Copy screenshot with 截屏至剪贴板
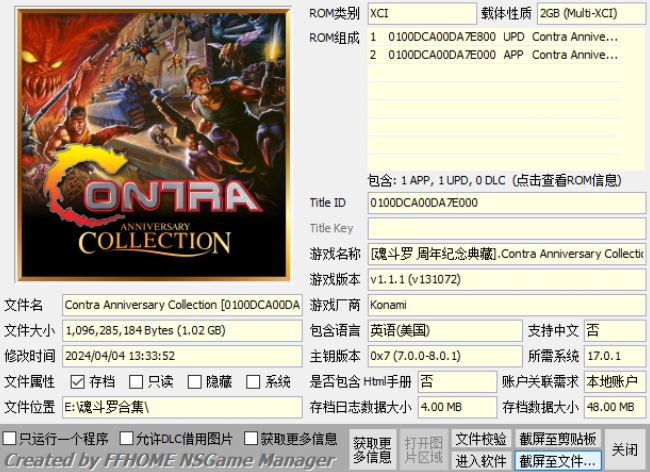Image resolution: width=650 pixels, height=472 pixels. tap(558, 439)
